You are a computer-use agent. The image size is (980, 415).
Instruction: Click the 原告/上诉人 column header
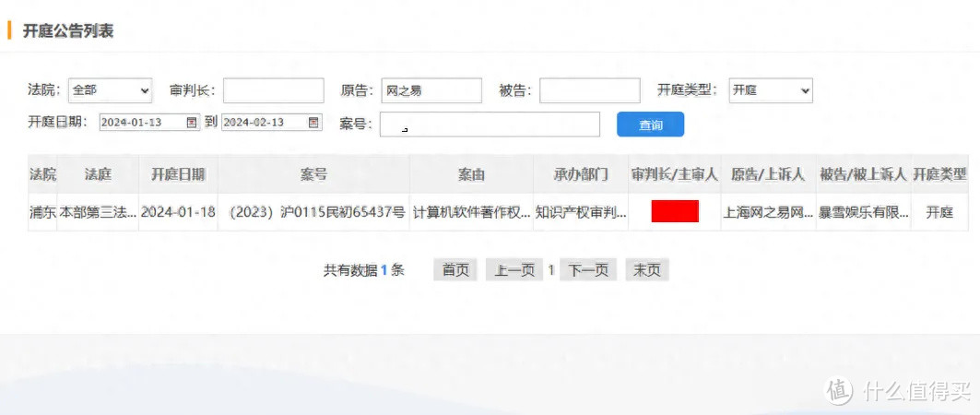point(768,174)
